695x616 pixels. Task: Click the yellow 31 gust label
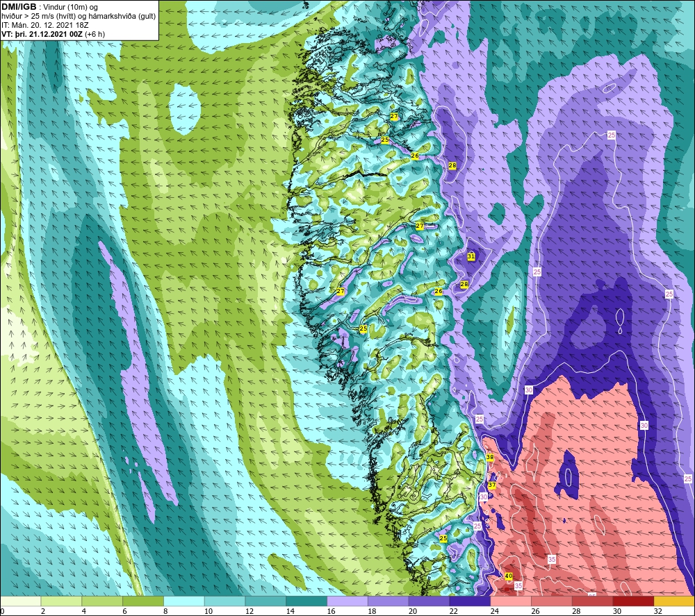pos(471,256)
